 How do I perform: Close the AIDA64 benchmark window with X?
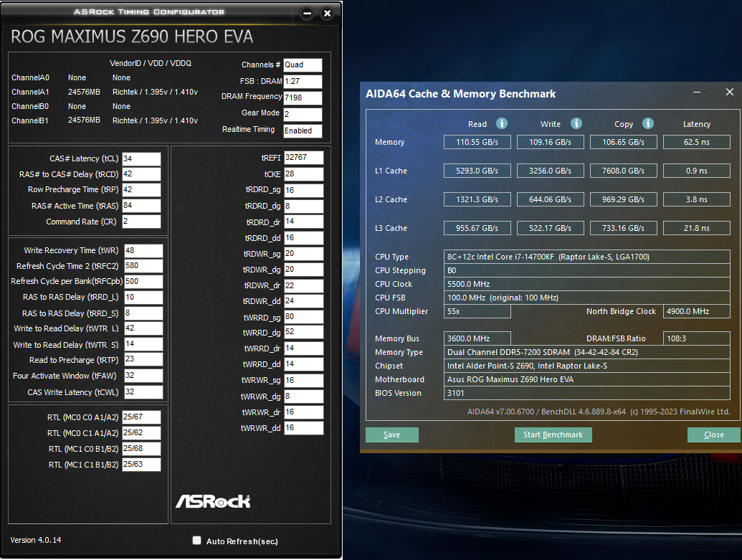[x=730, y=92]
